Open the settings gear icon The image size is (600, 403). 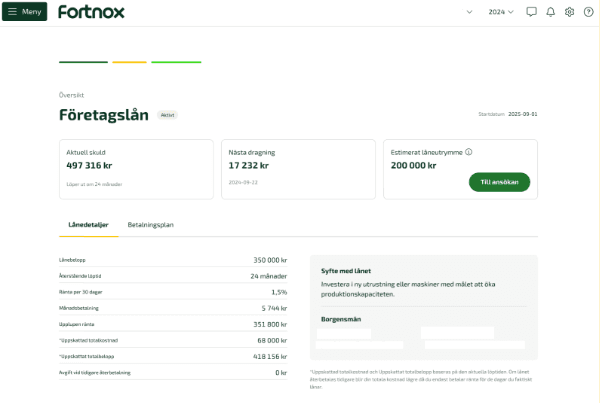click(x=569, y=12)
